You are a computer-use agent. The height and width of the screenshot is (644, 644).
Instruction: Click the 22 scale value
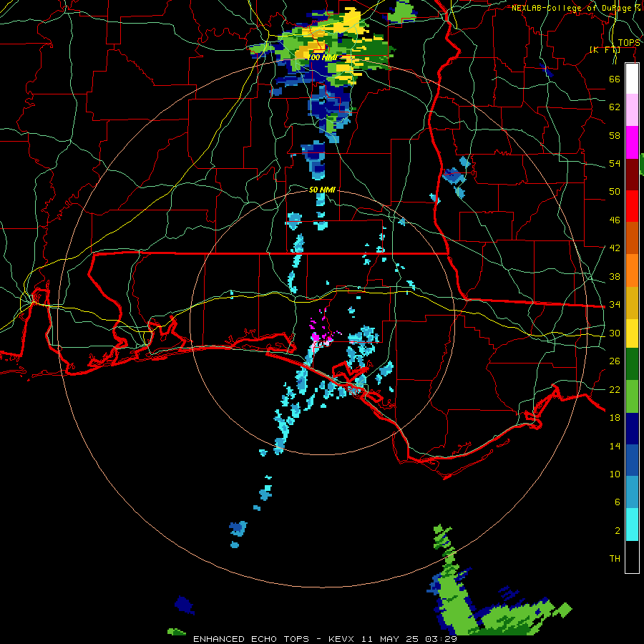[615, 389]
